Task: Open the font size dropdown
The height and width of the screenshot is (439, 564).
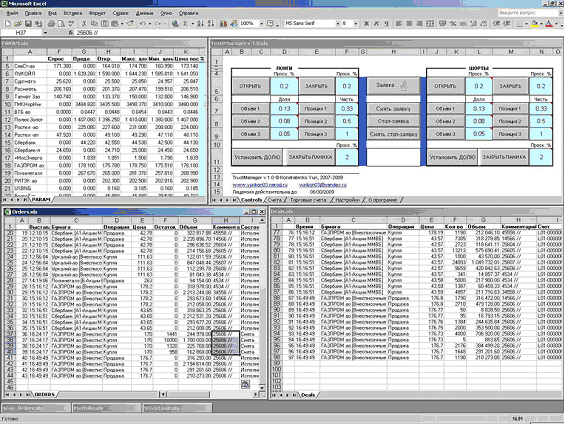Action: (x=355, y=24)
